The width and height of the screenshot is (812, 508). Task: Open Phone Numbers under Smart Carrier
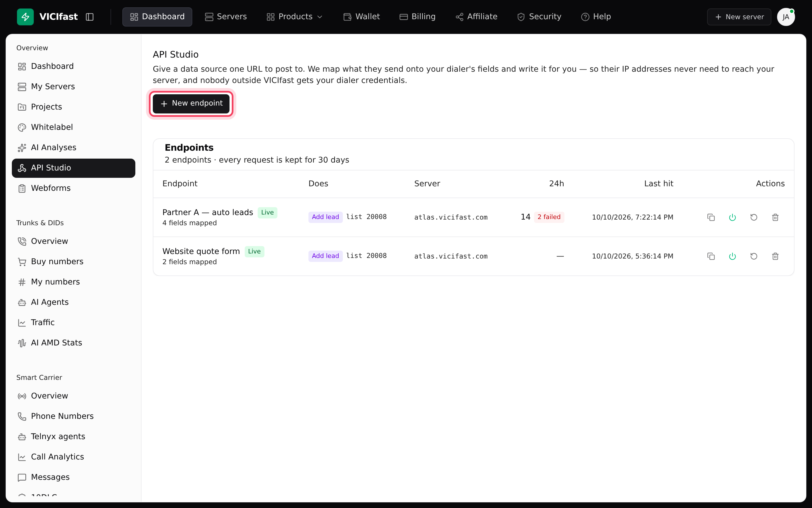click(x=74, y=416)
